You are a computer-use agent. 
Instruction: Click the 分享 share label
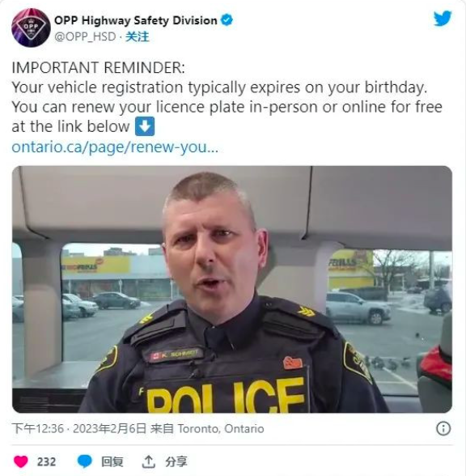click(176, 461)
